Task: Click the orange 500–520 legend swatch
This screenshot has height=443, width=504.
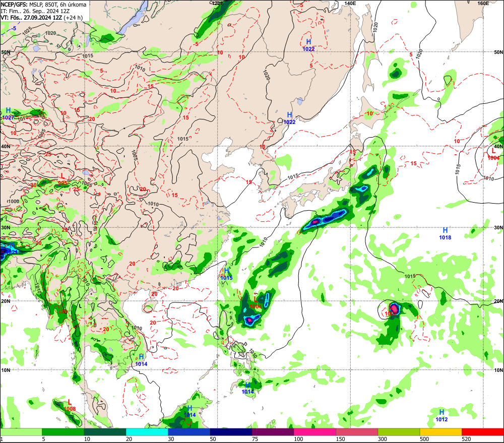Action: coord(440,432)
